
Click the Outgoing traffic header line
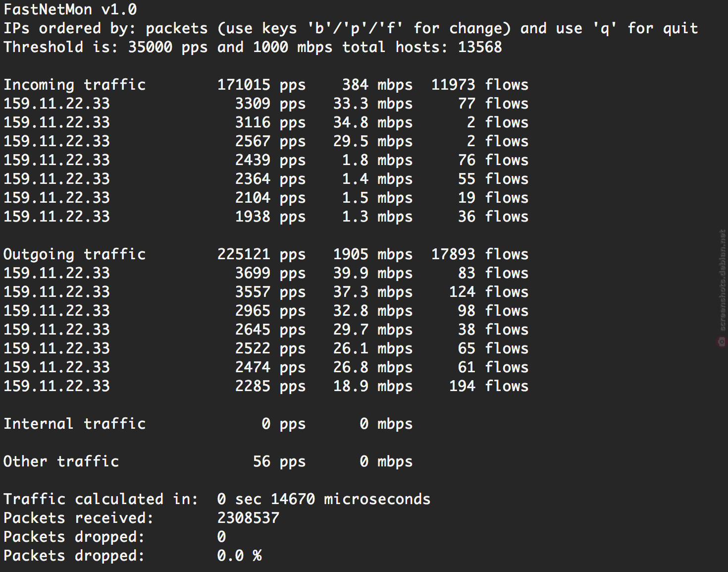[x=266, y=254]
